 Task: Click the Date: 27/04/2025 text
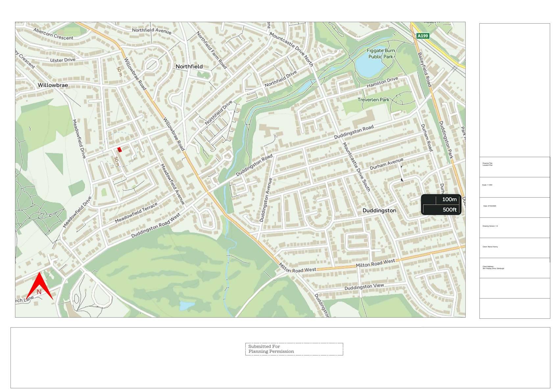(490, 206)
